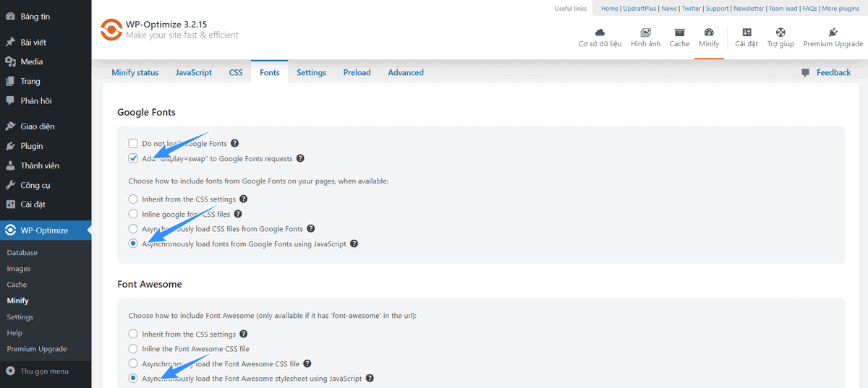This screenshot has width=868, height=388.
Task: Select Asynchronously load the Font Awesome CSS file
Action: 133,363
